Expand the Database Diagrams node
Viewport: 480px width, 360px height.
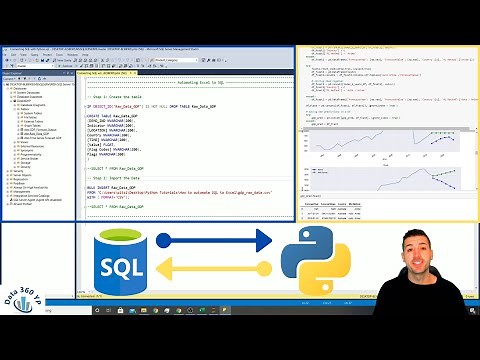coord(15,105)
